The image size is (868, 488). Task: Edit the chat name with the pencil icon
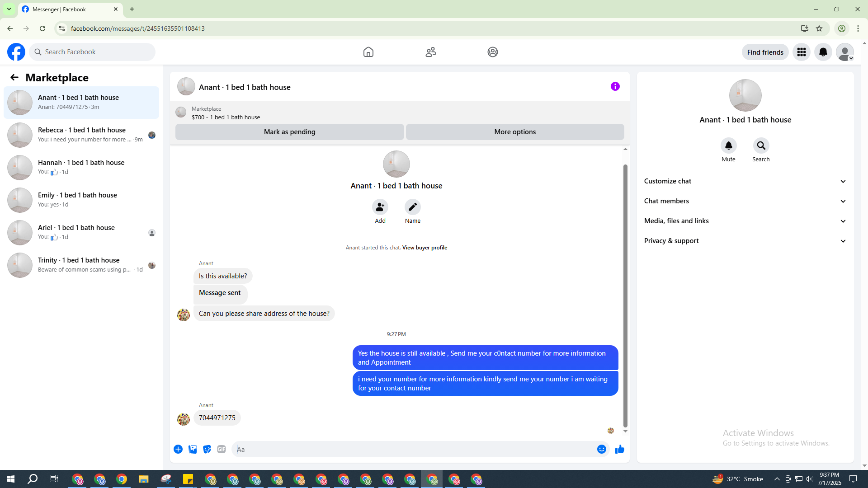tap(413, 207)
